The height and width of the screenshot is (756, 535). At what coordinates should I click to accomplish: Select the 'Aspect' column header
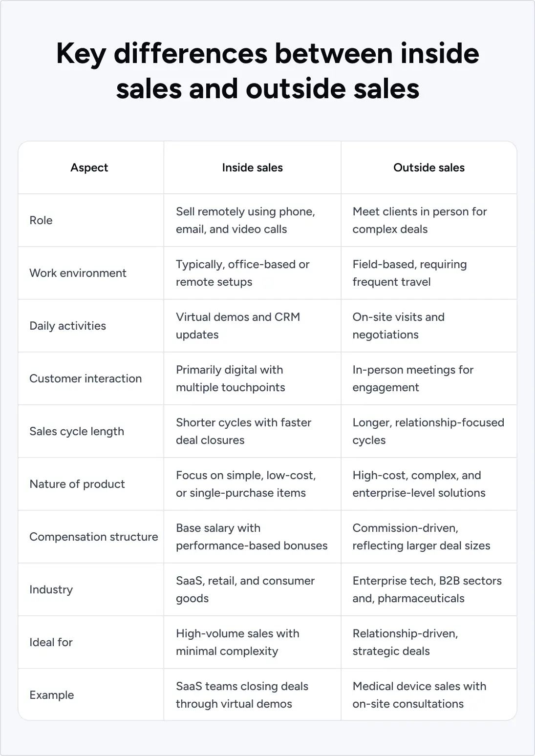coord(89,168)
